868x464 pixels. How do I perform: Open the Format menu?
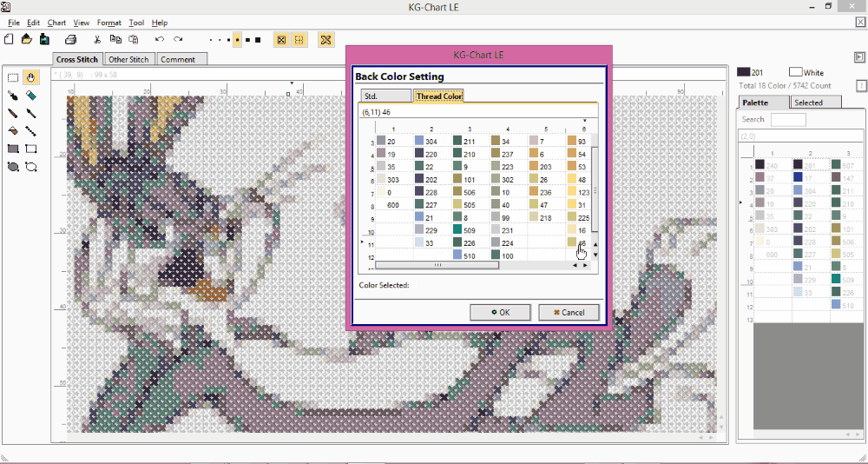click(x=109, y=23)
